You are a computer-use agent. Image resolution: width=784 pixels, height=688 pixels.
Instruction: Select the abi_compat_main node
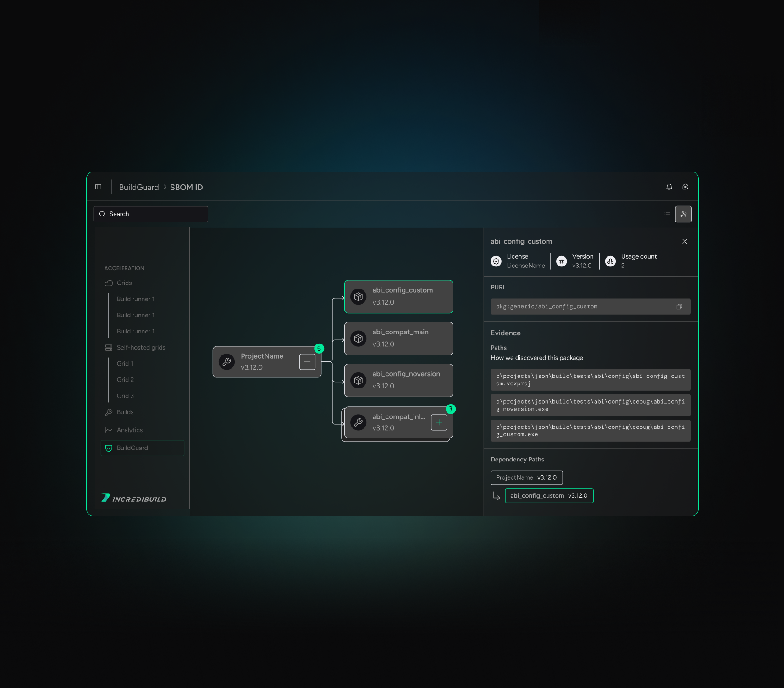(399, 338)
